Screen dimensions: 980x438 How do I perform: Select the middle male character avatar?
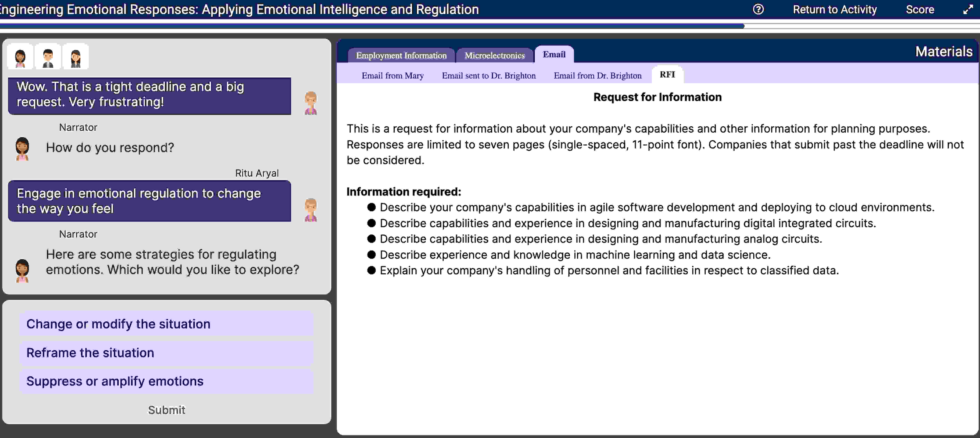47,56
